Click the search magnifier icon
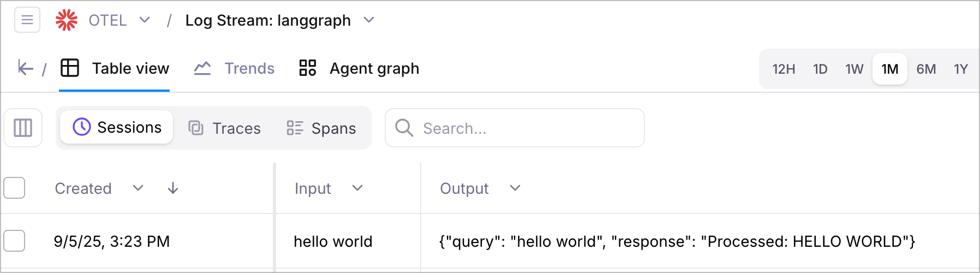This screenshot has height=273, width=980. pos(404,128)
